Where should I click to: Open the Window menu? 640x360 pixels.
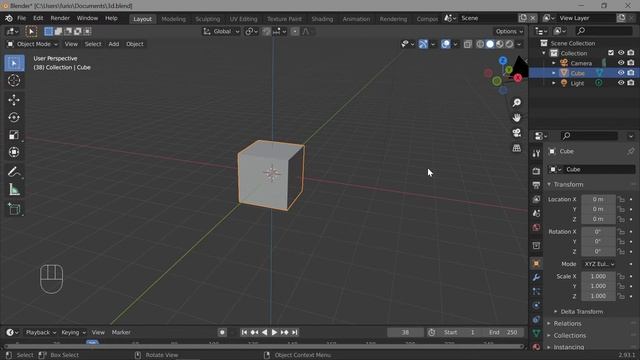click(x=87, y=18)
